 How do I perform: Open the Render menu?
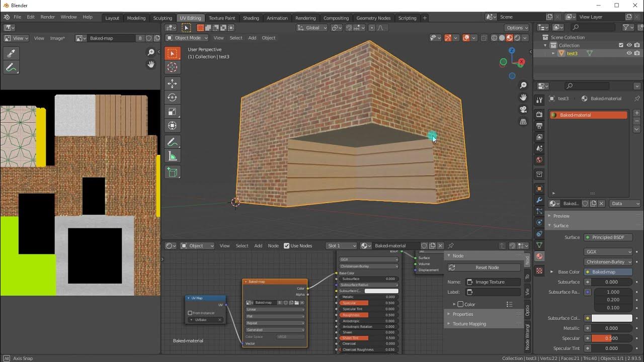click(x=48, y=17)
